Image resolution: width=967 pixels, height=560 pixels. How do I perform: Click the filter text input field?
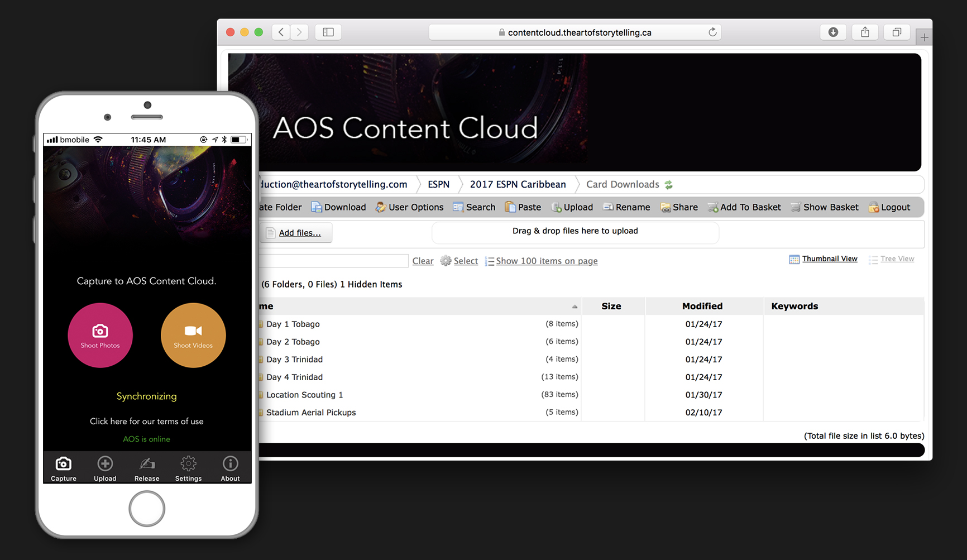pos(334,261)
